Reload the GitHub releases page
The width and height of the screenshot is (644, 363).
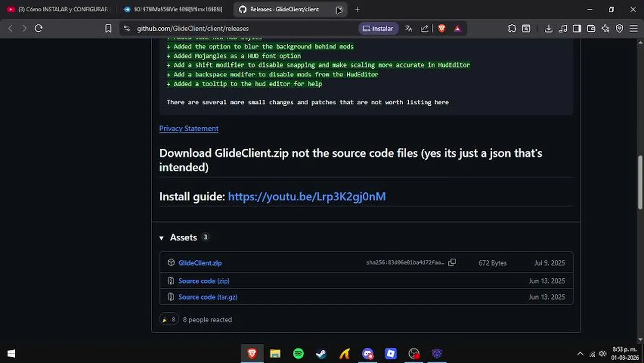point(38,29)
